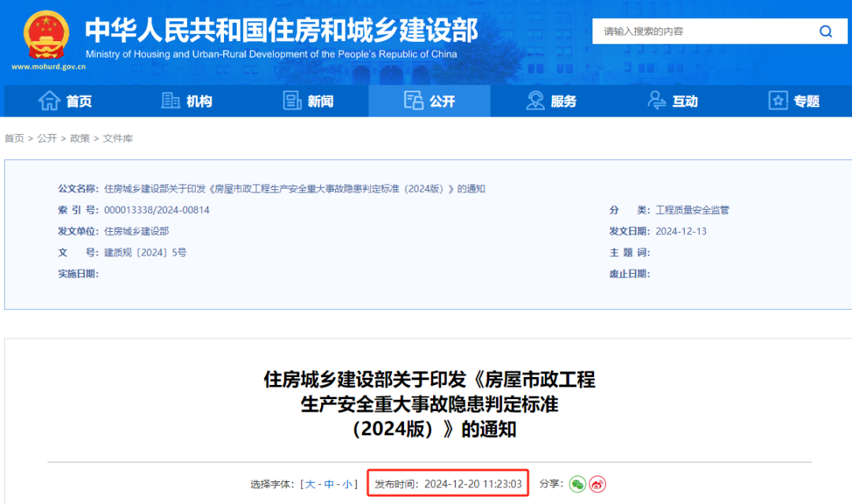
Task: Select the 大 large font size option
Action: point(311,484)
